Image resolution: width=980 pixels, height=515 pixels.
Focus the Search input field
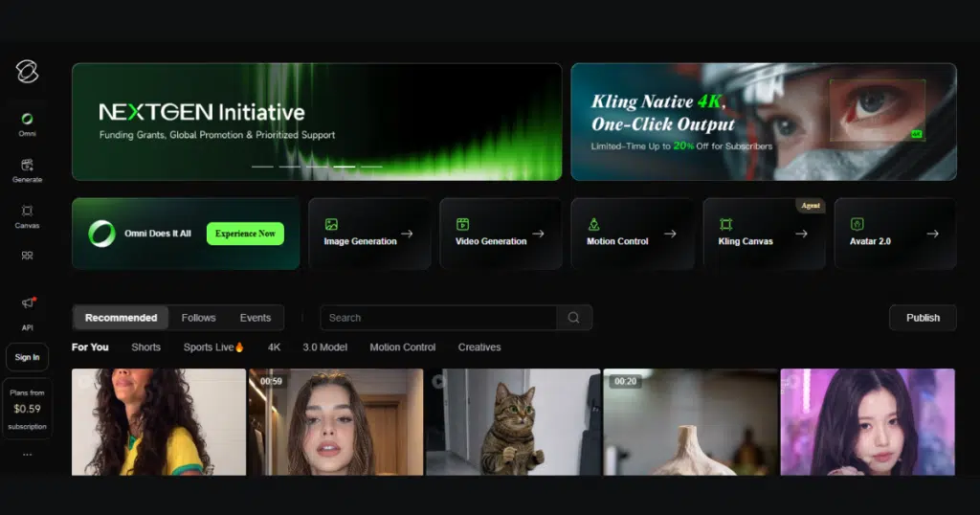coord(438,318)
